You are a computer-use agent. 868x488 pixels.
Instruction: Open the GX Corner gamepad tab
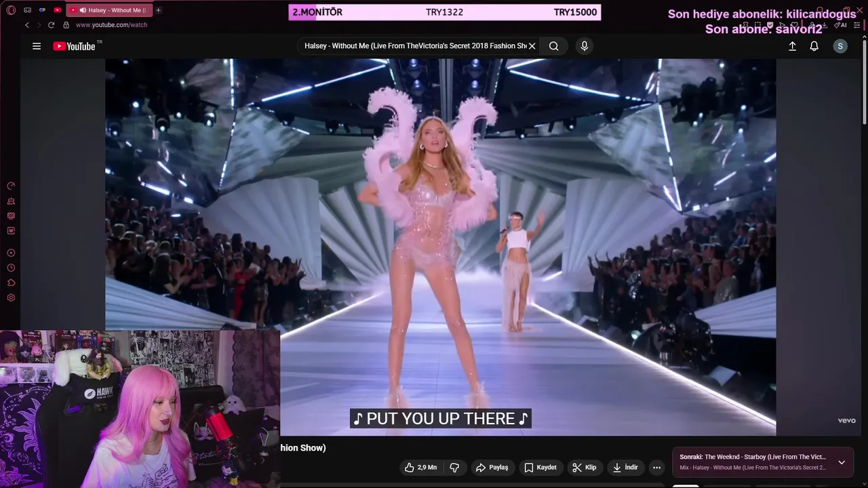[x=27, y=10]
